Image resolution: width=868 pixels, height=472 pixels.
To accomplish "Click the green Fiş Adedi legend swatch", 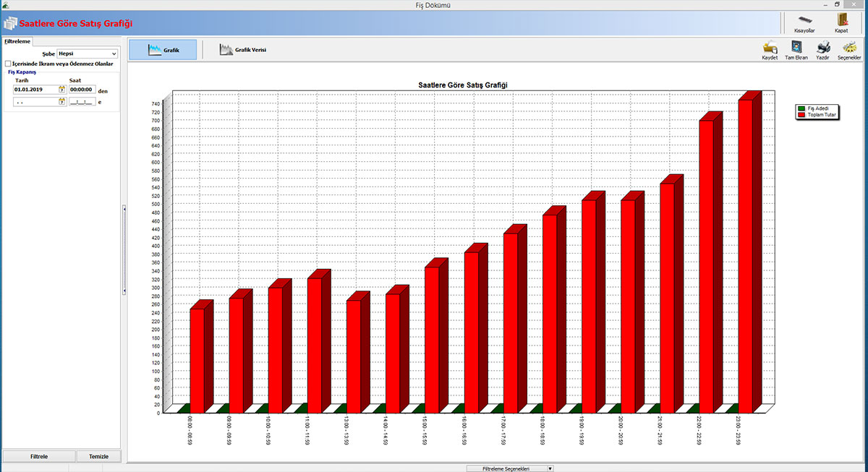I will pos(801,108).
